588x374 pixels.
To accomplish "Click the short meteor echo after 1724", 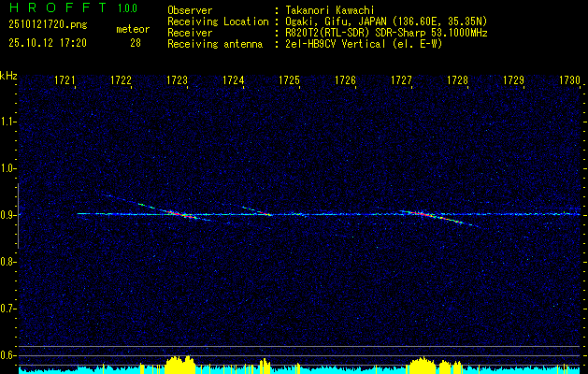I will click(257, 210).
